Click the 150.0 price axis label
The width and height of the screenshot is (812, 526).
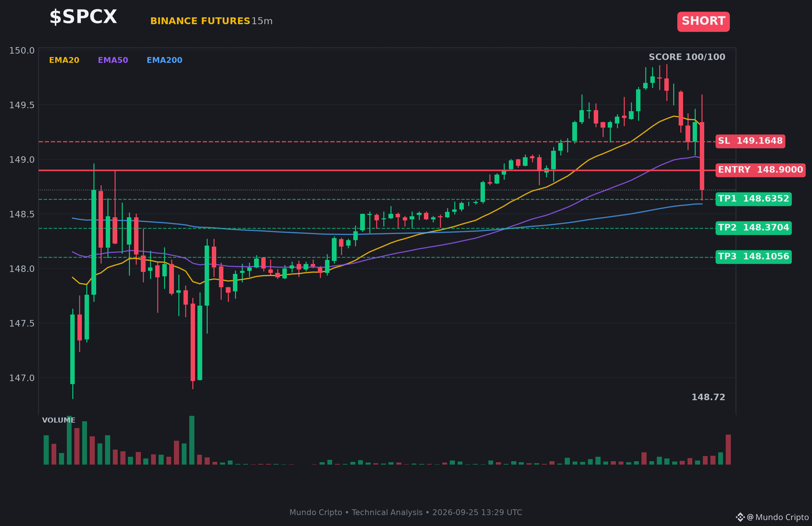pos(22,51)
